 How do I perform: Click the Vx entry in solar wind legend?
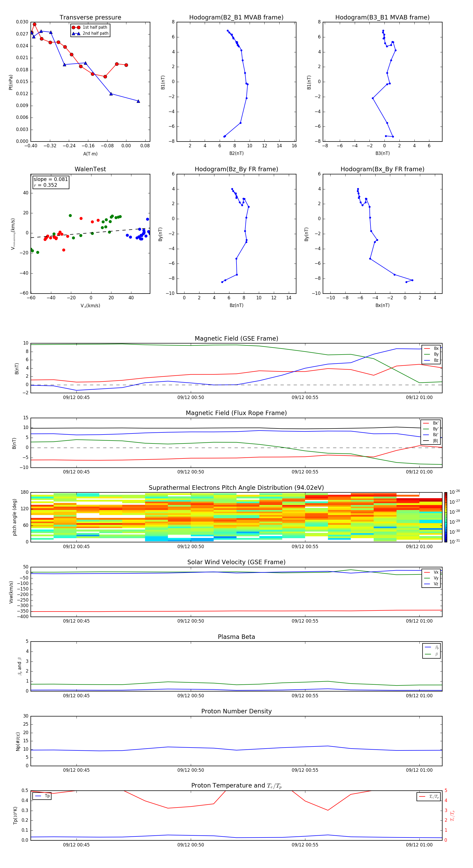(x=431, y=572)
